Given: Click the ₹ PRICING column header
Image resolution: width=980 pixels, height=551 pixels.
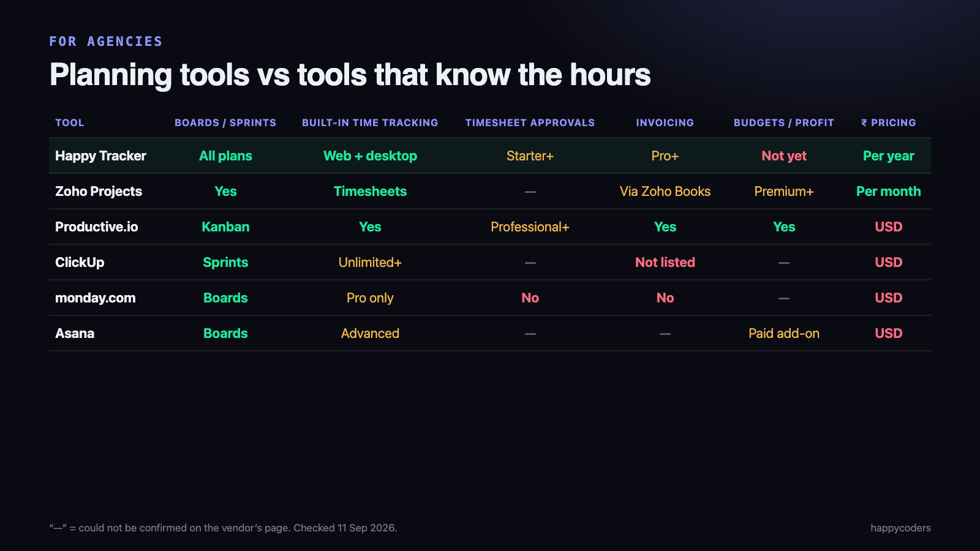Looking at the screenshot, I should click(x=889, y=122).
